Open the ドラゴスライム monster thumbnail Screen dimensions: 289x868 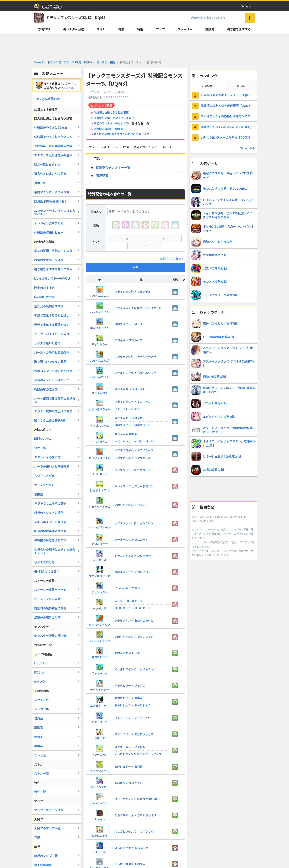pos(99,419)
